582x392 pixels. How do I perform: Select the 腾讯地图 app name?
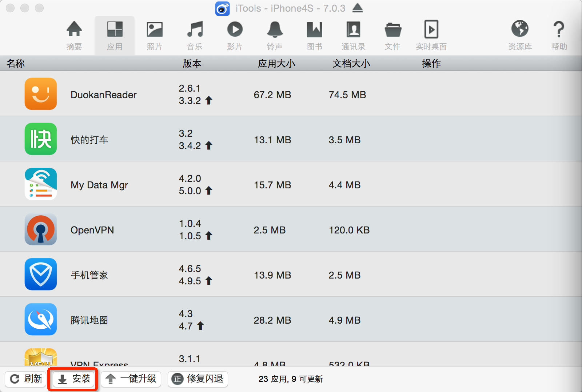click(x=89, y=320)
